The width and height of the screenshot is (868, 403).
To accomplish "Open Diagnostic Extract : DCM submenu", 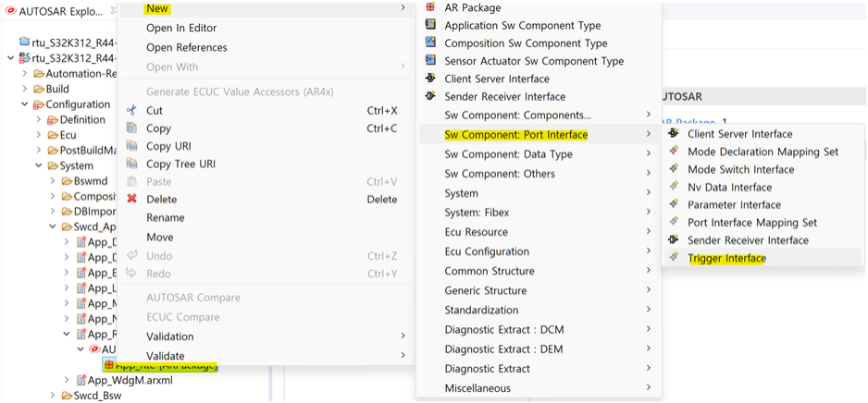I will 539,329.
